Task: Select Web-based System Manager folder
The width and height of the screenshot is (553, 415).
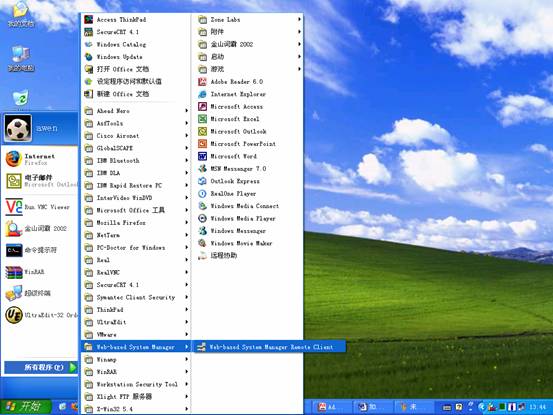Action: coord(136,347)
